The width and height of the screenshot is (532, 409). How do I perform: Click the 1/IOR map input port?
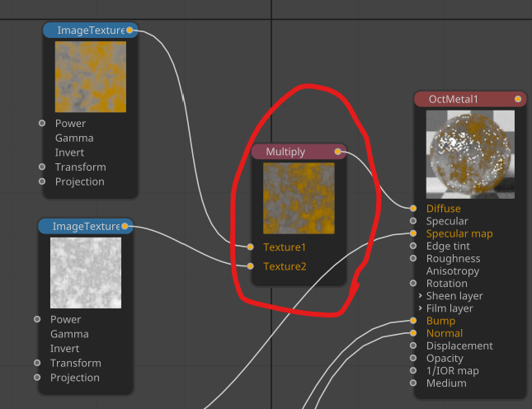413,370
